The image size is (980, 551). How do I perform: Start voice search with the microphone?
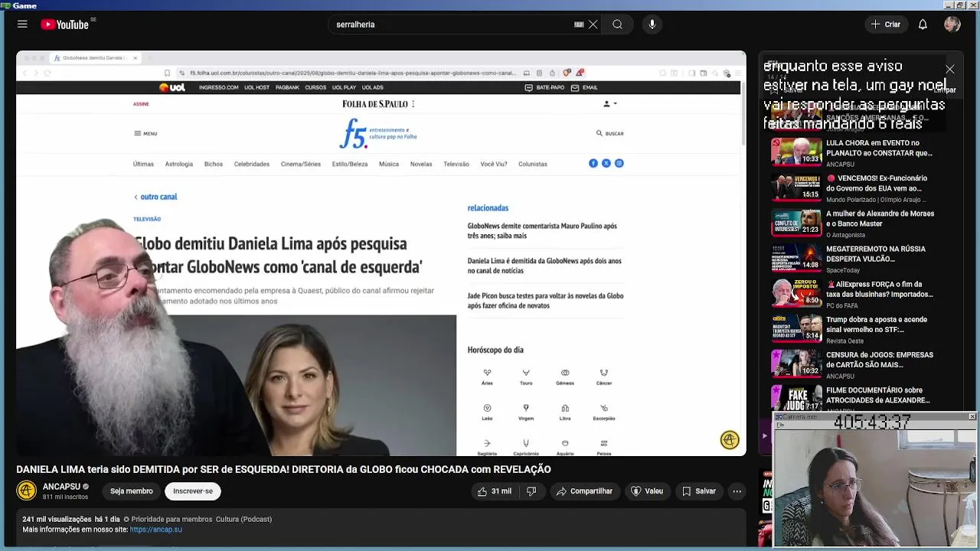tap(652, 24)
